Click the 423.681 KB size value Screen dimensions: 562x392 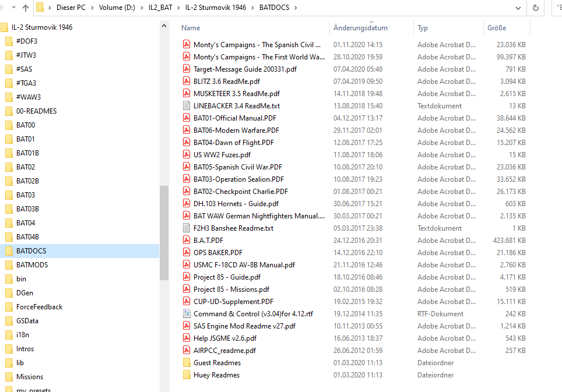tap(510, 240)
